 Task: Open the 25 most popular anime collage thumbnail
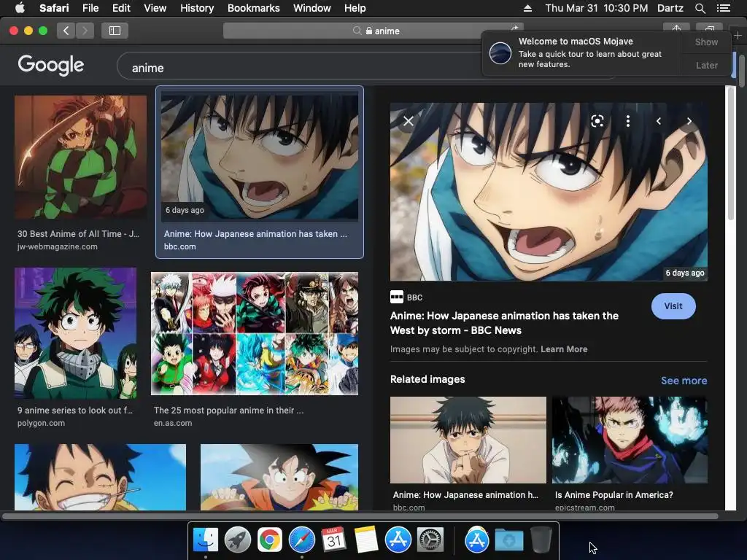255,333
